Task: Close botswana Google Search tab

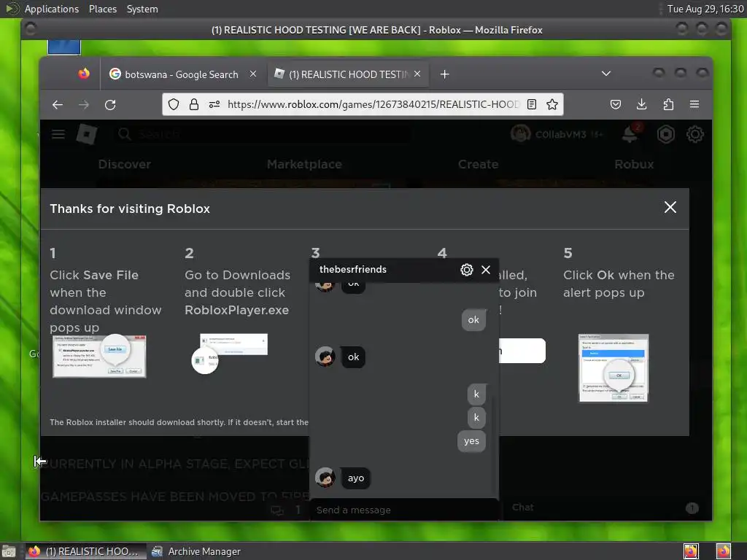Action: click(253, 74)
